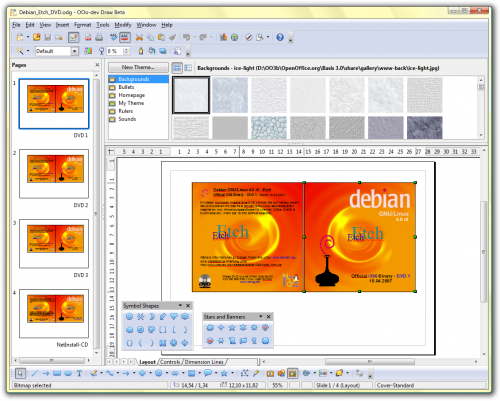500x401 pixels.
Task: Choose the Ellipse tool
Action: (68, 373)
